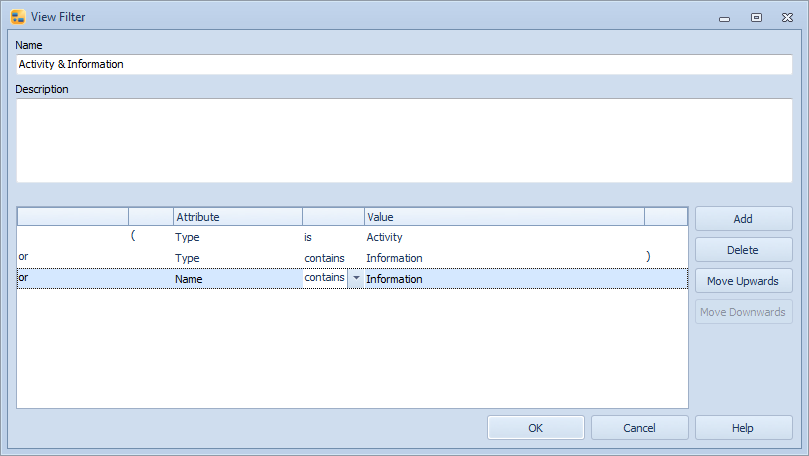
Task: Click the Name field containing Activity & Information
Action: pos(404,64)
